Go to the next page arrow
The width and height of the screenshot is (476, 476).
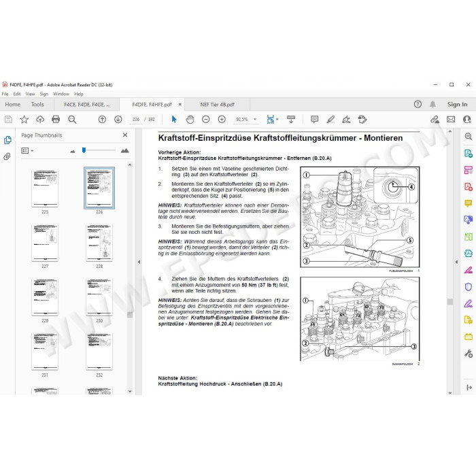click(x=118, y=119)
